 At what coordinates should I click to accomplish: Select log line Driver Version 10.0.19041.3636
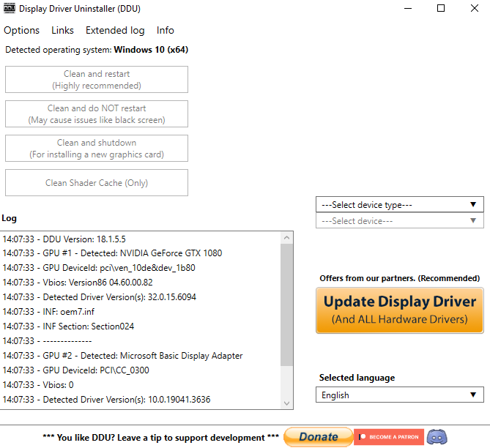point(106,400)
